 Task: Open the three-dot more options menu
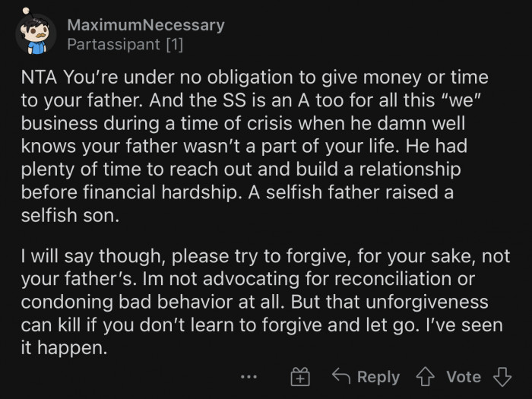(249, 377)
